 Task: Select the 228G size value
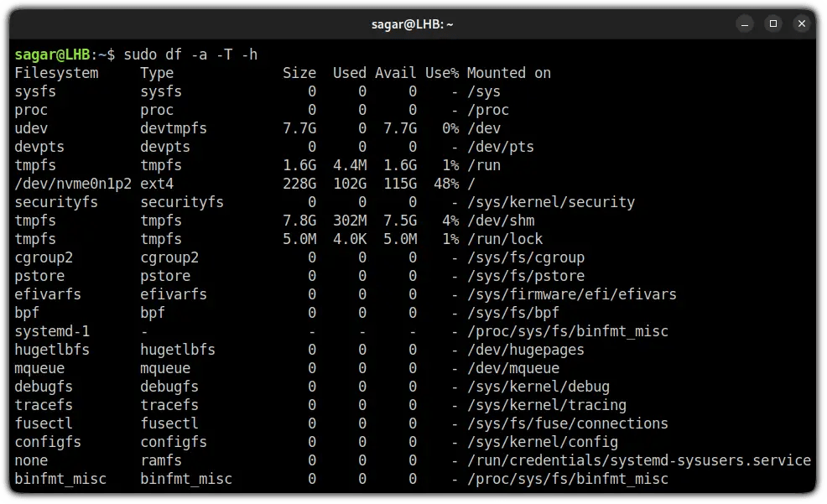[299, 183]
